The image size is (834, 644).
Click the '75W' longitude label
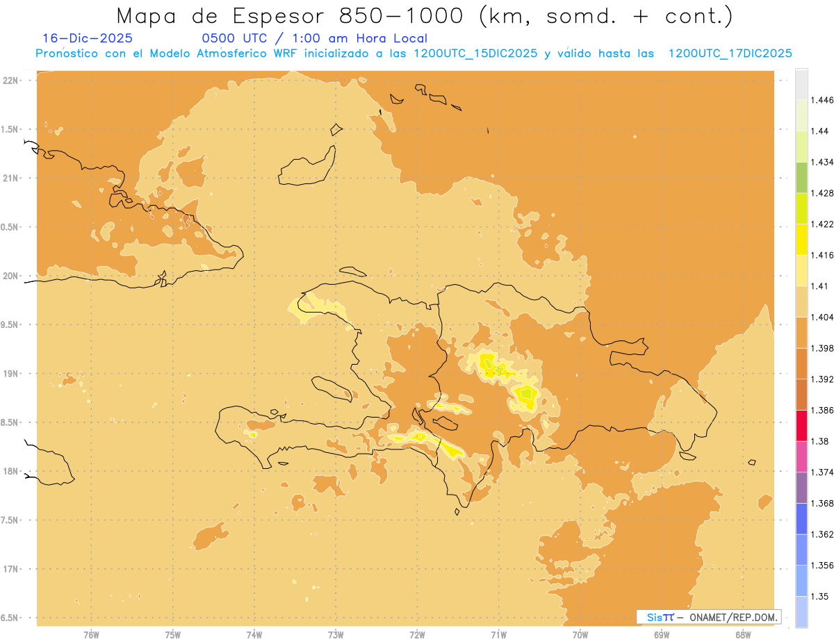[x=173, y=634]
